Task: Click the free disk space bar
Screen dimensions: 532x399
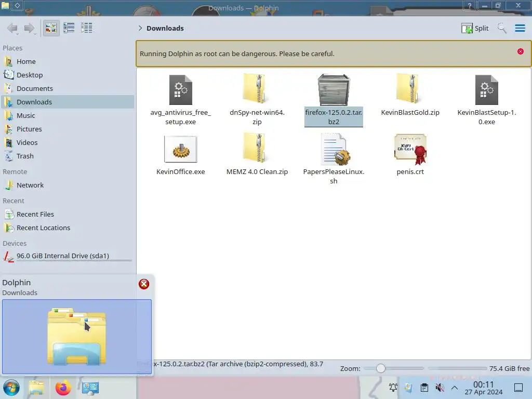Action: [x=457, y=368]
